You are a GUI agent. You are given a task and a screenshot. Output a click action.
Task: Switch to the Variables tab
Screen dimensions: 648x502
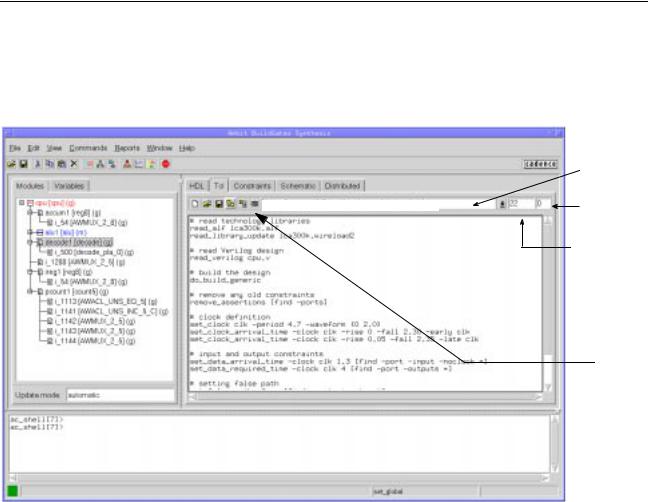pos(69,186)
